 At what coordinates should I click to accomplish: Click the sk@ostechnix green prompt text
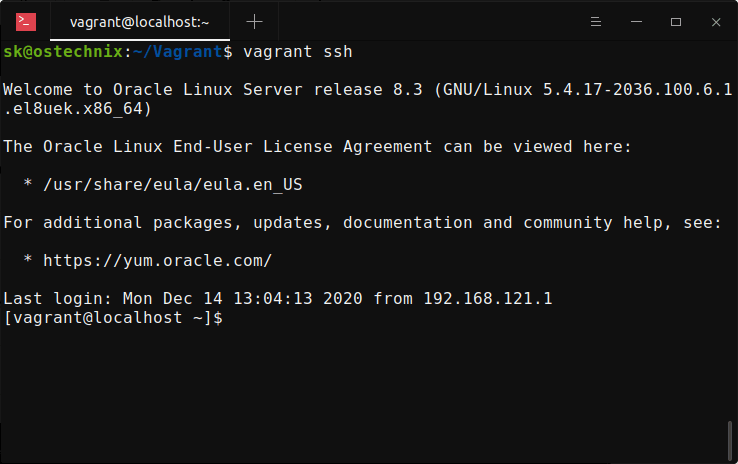63,51
